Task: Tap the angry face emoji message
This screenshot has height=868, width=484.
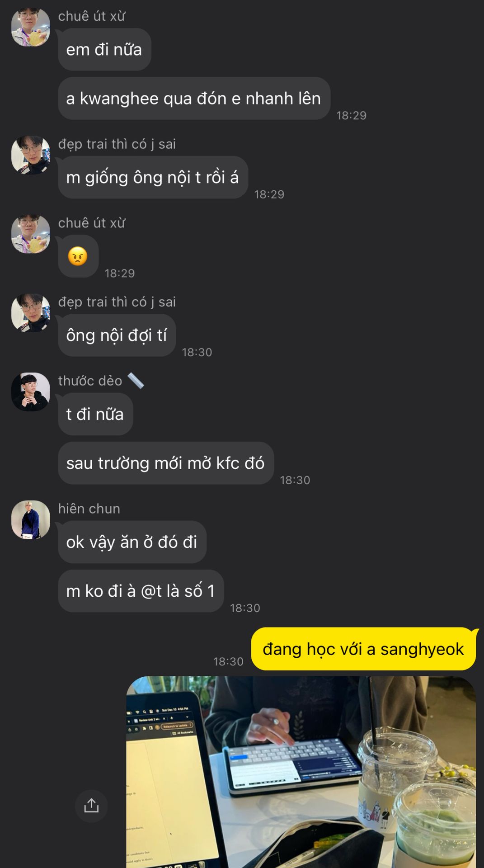Action: click(x=78, y=256)
